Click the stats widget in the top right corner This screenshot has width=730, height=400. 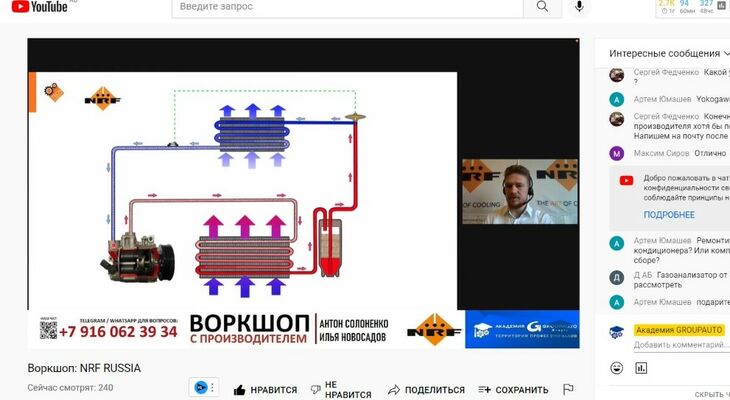[692, 7]
